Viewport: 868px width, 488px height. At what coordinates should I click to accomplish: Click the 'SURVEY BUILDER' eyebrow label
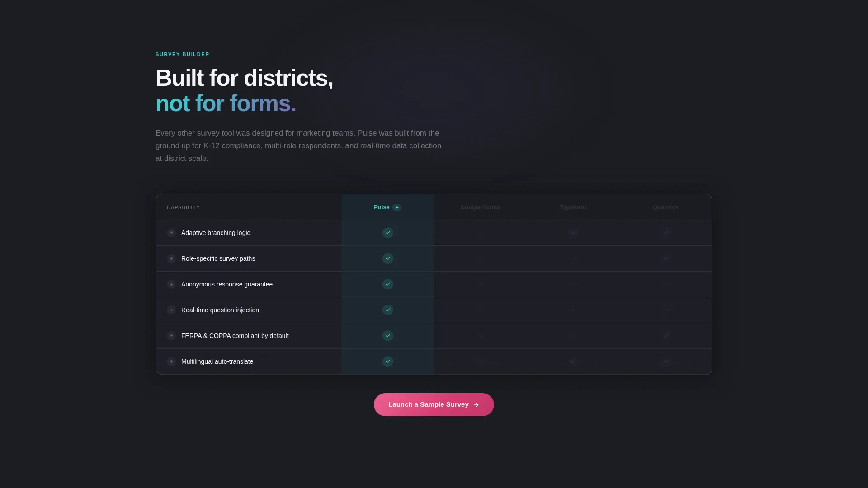183,54
